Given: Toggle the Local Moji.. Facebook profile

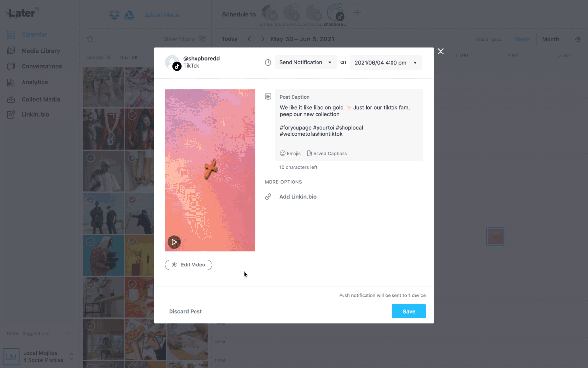Looking at the screenshot, I should coord(292,13).
